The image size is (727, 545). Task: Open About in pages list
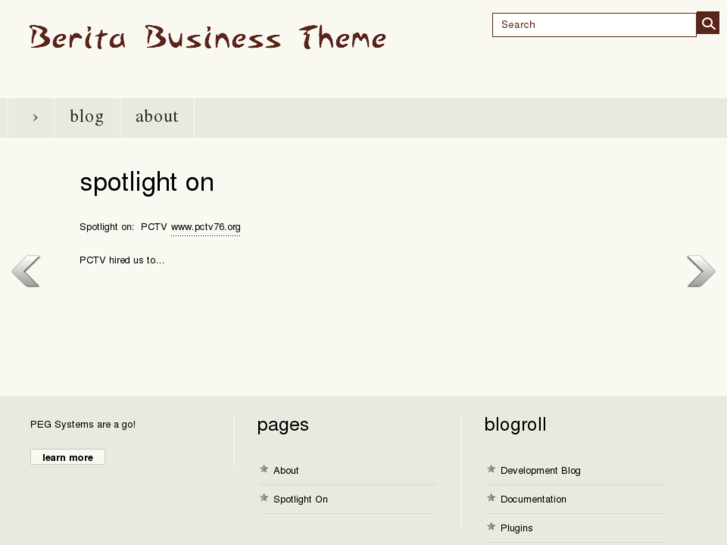click(286, 470)
